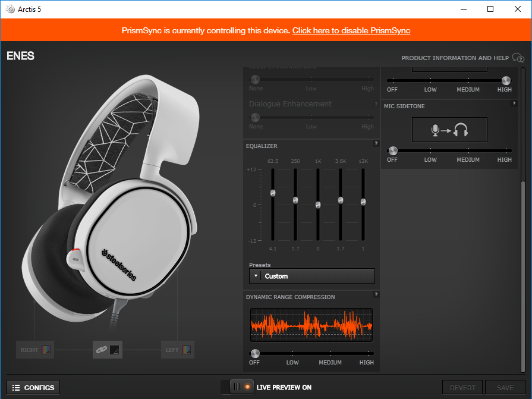This screenshot has height=399, width=532.
Task: Open Product Information and Help
Action: click(455, 58)
